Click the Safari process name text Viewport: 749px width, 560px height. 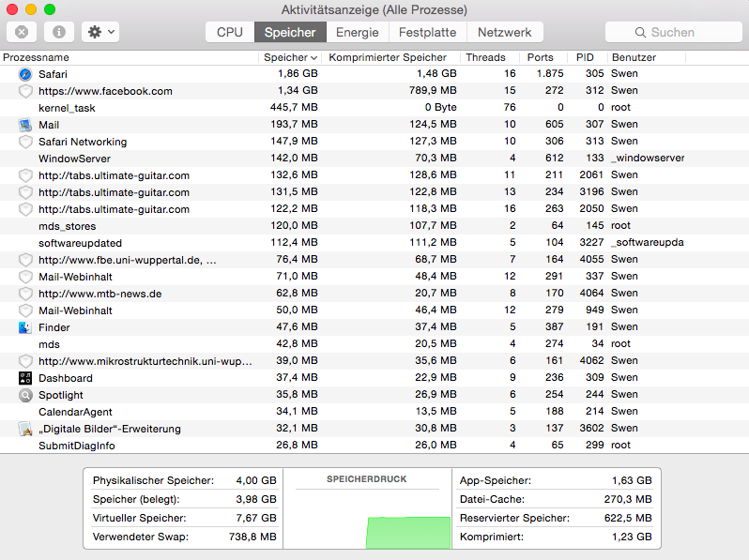53,74
